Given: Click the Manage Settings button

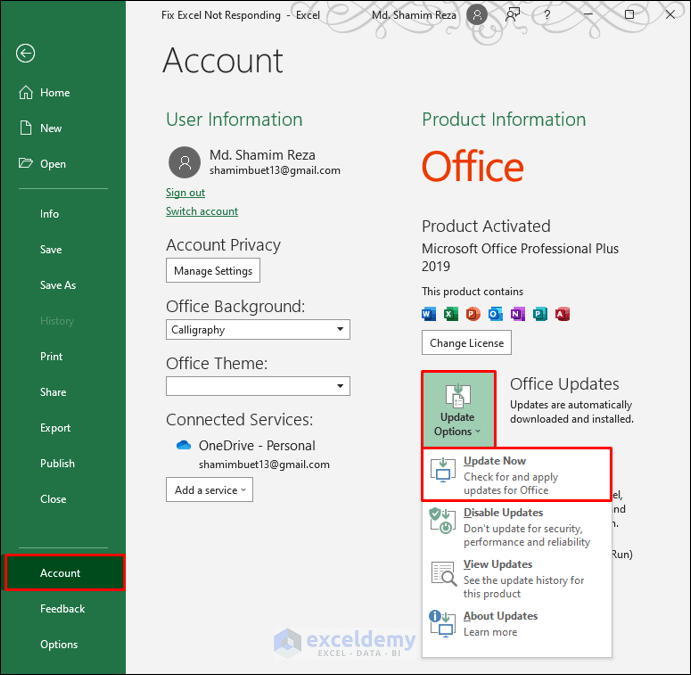Looking at the screenshot, I should point(213,271).
